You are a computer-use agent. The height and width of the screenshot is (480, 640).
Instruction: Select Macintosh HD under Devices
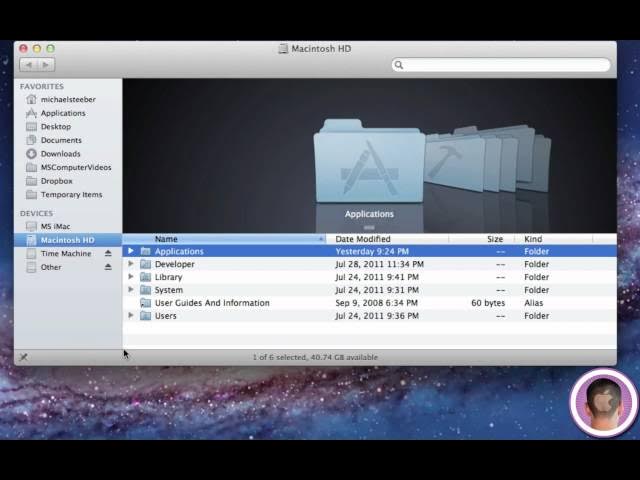coord(68,240)
